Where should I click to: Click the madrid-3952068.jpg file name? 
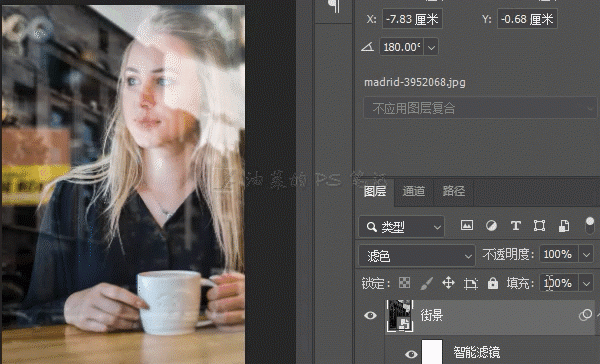[x=415, y=82]
